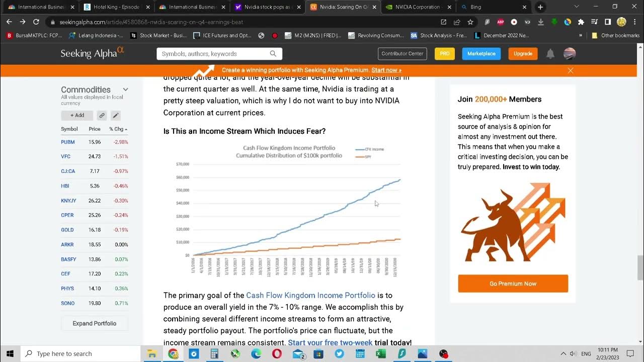Open the Other bookmarks folder

(615, 36)
